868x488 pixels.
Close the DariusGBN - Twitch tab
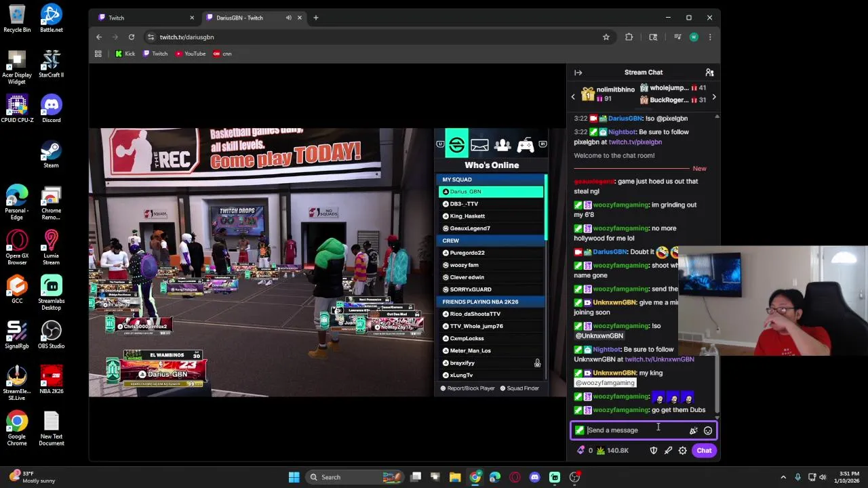pos(300,18)
